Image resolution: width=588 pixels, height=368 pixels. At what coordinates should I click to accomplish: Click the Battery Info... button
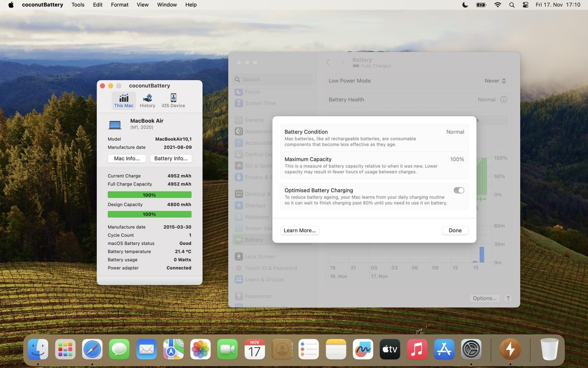point(171,158)
